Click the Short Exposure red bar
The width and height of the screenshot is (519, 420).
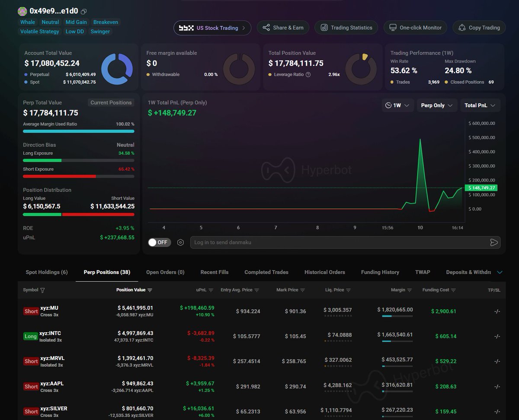[x=59, y=176]
